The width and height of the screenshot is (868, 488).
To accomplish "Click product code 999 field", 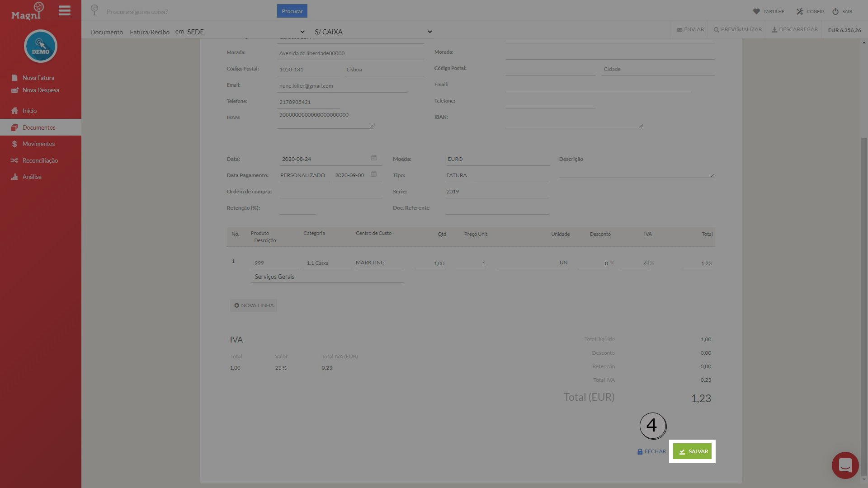I will click(x=275, y=263).
